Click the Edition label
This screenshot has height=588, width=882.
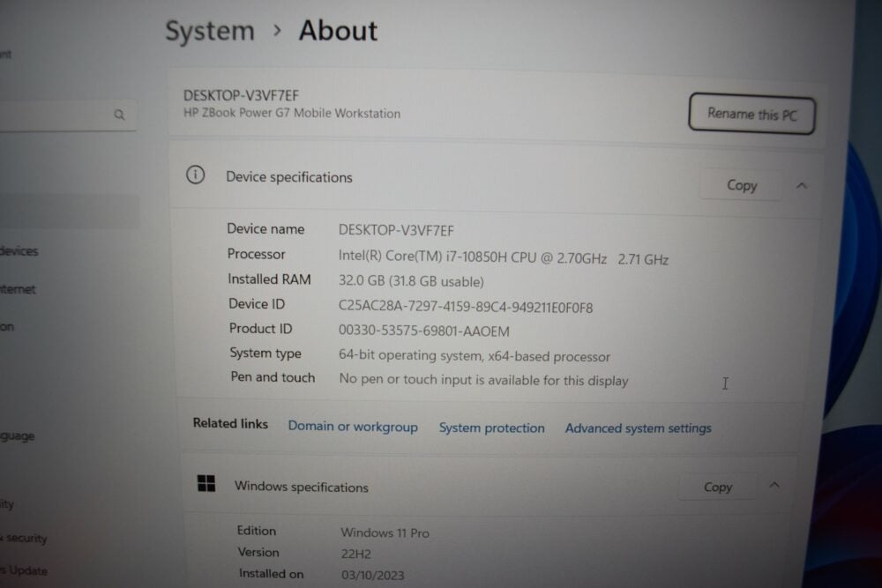[257, 531]
